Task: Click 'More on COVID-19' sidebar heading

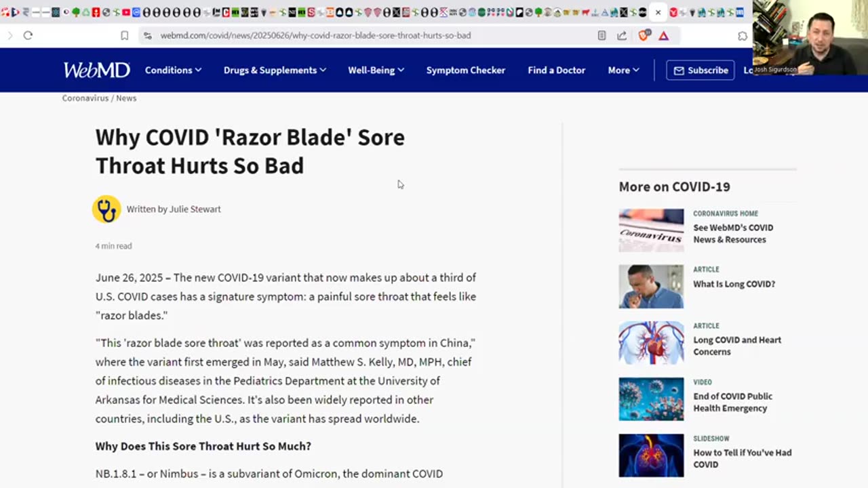Action: (x=674, y=186)
